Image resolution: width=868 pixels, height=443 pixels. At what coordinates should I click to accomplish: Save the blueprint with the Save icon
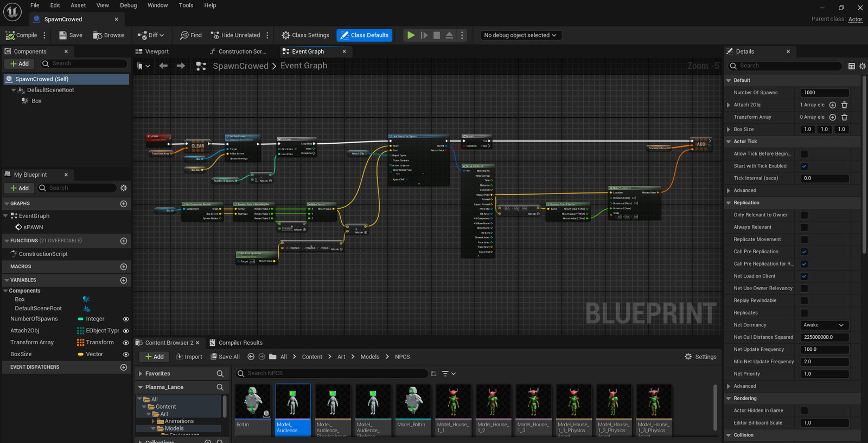click(x=71, y=35)
